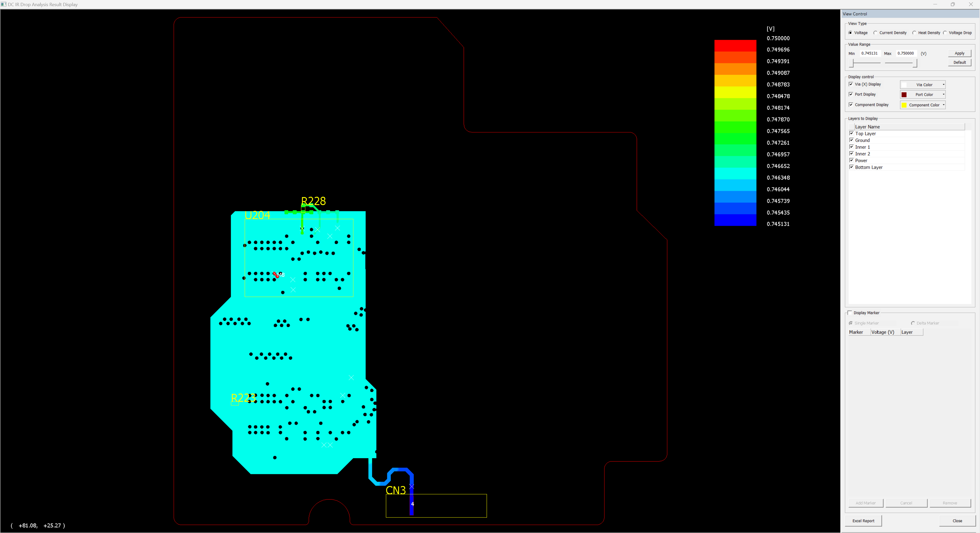
Task: Uncheck Via (X) Display checkbox
Action: 851,84
